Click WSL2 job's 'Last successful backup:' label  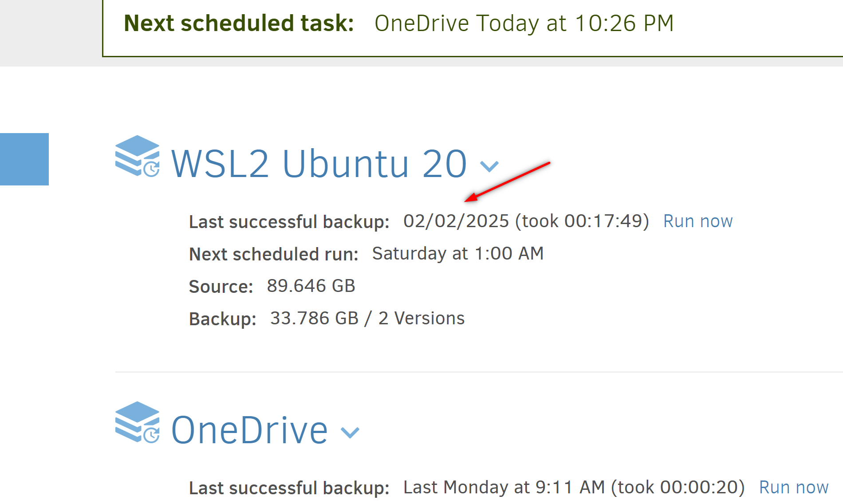tap(289, 222)
